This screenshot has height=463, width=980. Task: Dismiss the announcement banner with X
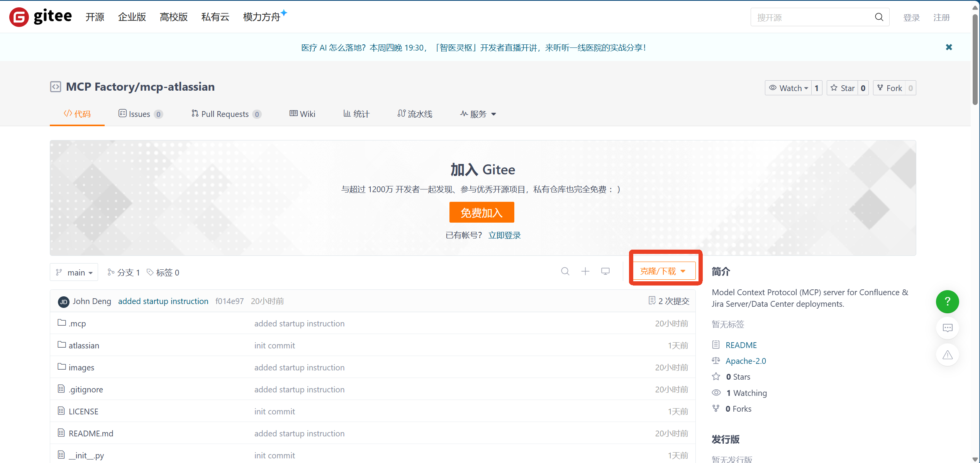949,47
